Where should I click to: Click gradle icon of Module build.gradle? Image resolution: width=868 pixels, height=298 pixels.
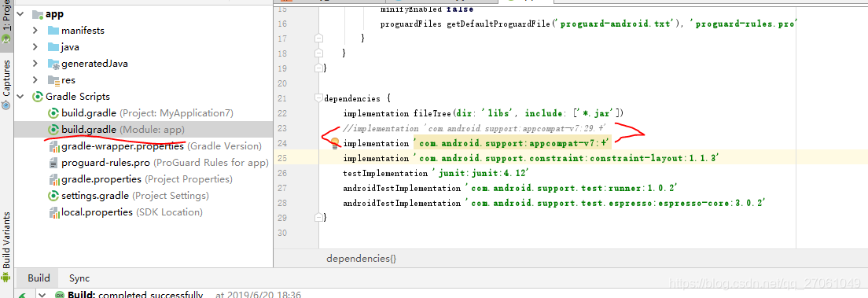pyautogui.click(x=53, y=130)
